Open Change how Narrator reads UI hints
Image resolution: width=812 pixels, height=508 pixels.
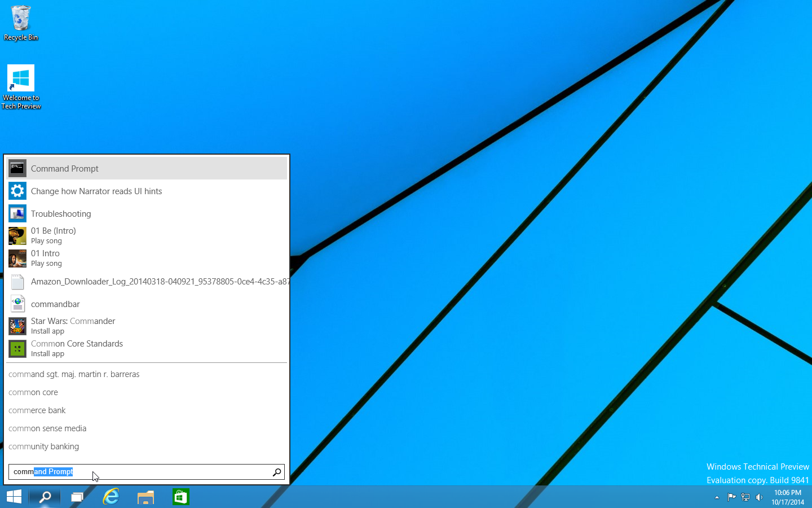pyautogui.click(x=96, y=191)
